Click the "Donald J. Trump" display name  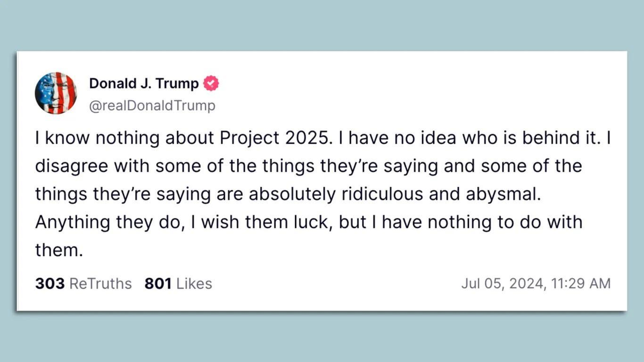(x=144, y=84)
